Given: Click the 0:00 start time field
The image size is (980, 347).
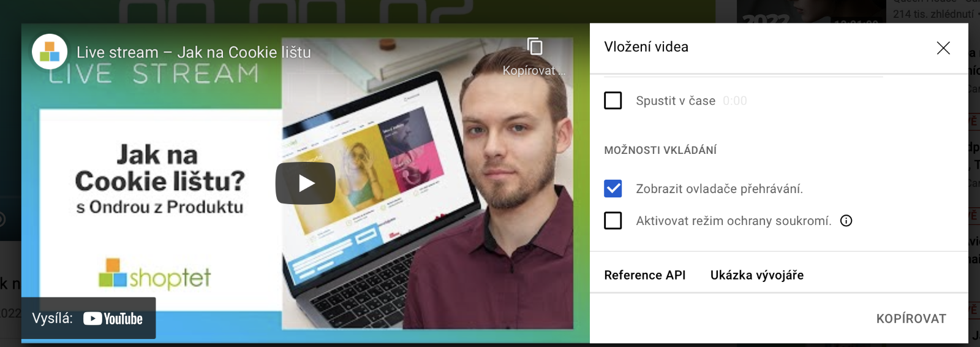Looking at the screenshot, I should coord(735,101).
